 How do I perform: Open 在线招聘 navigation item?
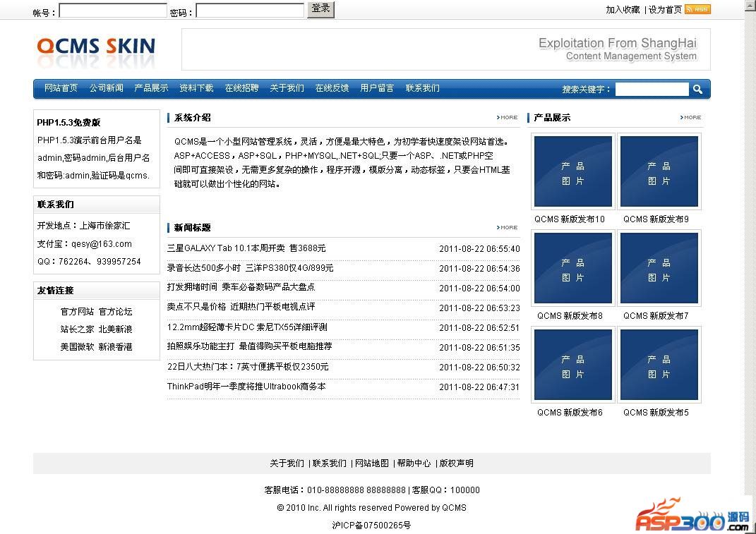241,87
